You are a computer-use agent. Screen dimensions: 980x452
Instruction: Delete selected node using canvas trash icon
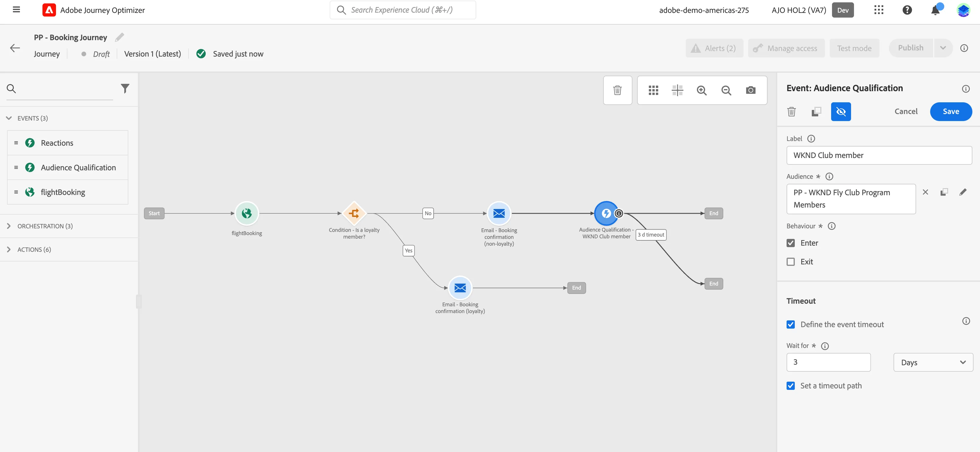pyautogui.click(x=617, y=90)
